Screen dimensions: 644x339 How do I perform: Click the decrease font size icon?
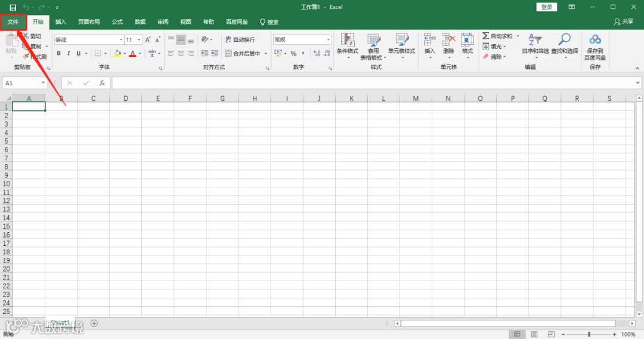157,40
